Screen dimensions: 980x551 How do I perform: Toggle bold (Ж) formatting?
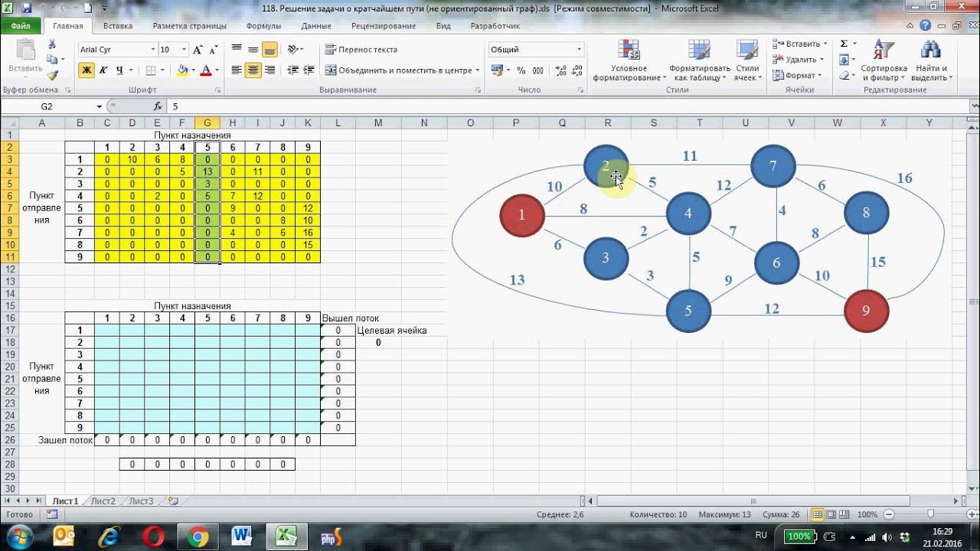tap(87, 70)
